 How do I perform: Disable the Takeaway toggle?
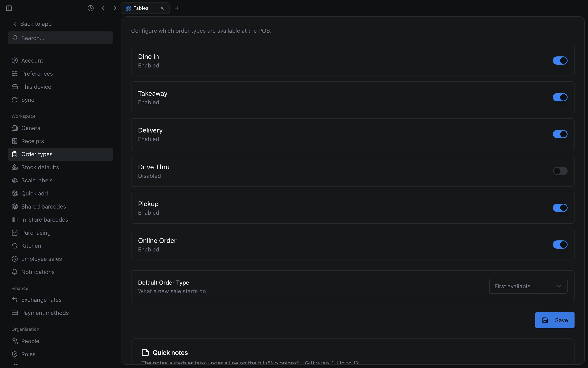pos(560,97)
